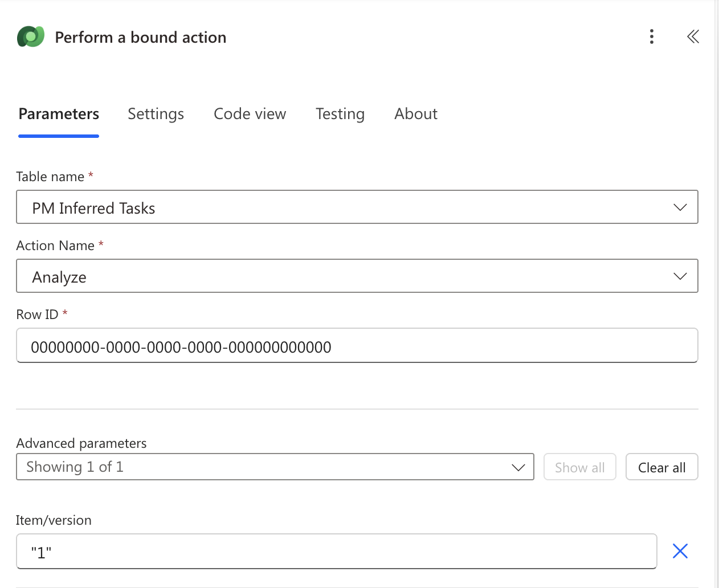Select the Item/version text box
719x588 pixels.
336,551
